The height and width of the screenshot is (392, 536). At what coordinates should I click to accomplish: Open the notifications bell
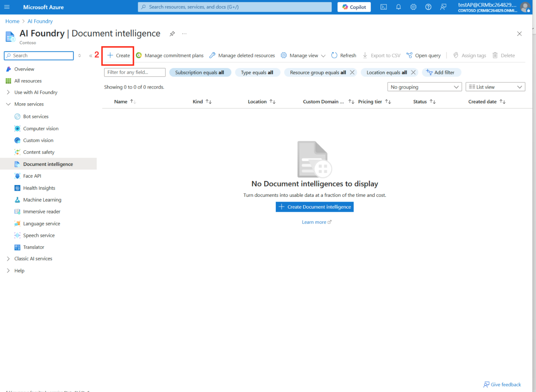click(x=399, y=7)
